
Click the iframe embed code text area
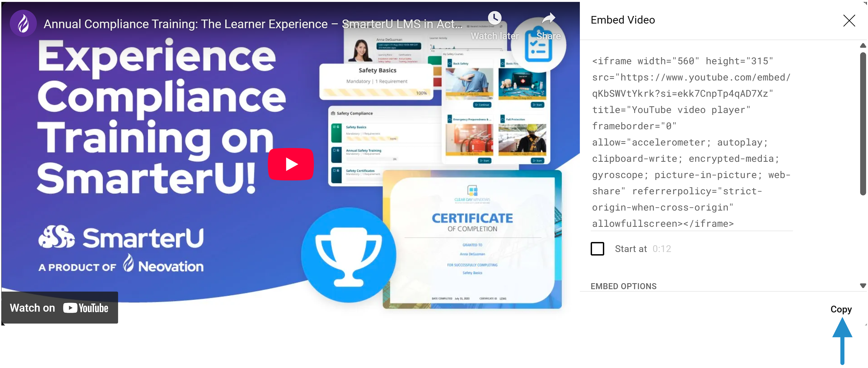click(x=691, y=142)
